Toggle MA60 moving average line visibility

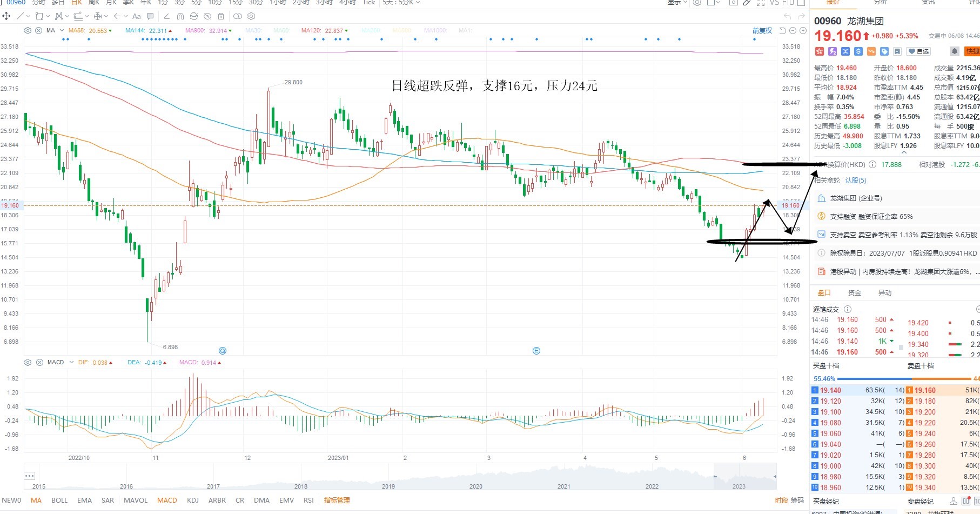point(281,31)
